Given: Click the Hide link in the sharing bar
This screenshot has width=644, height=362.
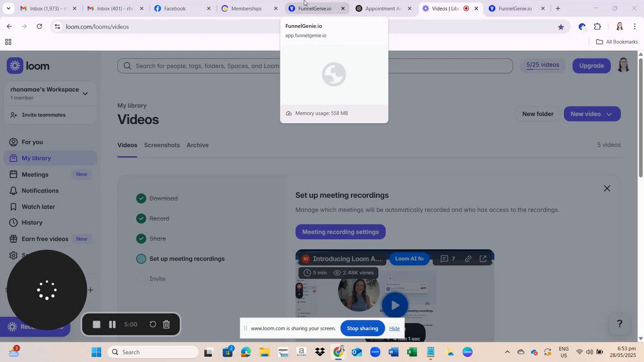Looking at the screenshot, I should pos(394,328).
